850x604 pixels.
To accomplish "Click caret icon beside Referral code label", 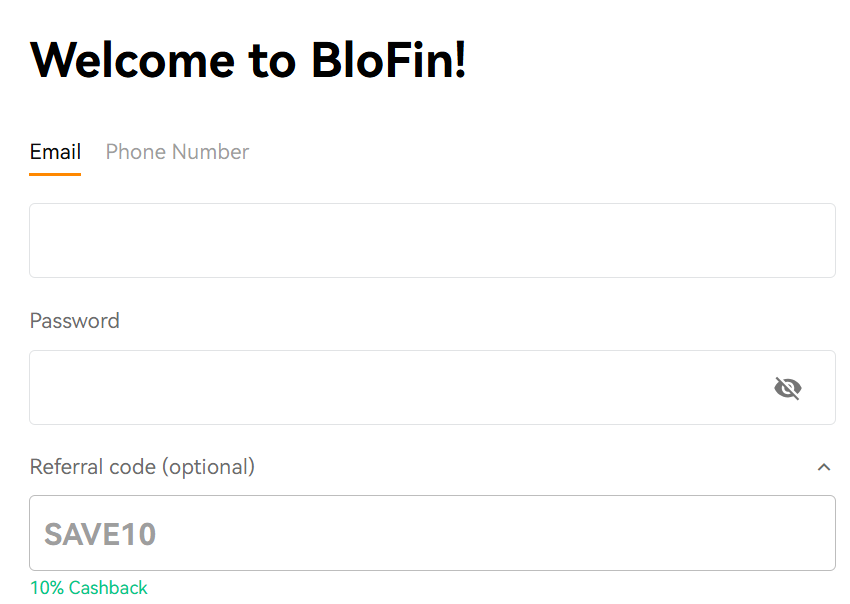I will 824,467.
